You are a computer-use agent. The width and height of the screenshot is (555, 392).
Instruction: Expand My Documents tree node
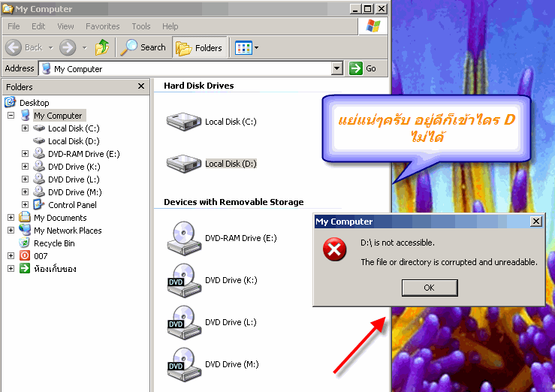[11, 217]
